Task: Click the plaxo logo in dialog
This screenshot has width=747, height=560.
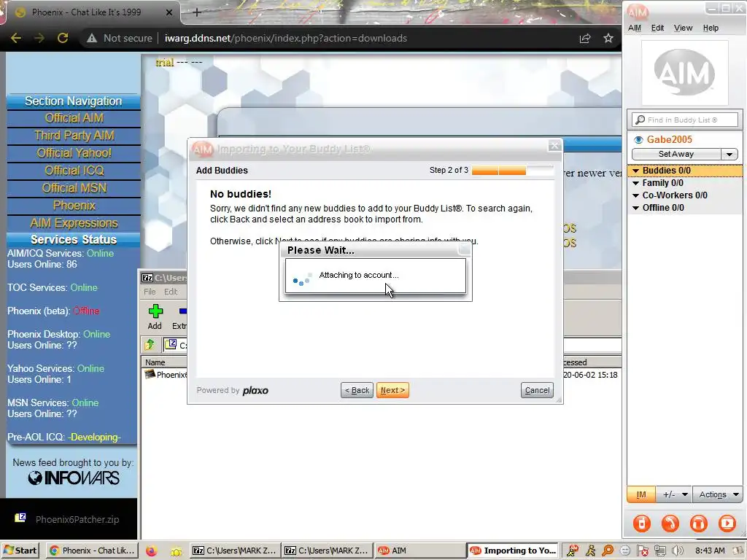Action: (x=255, y=391)
